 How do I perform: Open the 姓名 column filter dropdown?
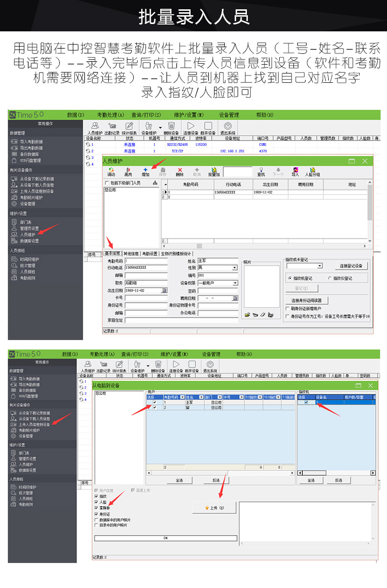click(x=201, y=397)
